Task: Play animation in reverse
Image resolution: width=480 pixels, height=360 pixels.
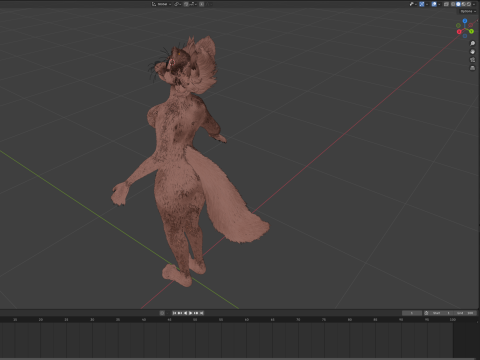Action: [185, 313]
